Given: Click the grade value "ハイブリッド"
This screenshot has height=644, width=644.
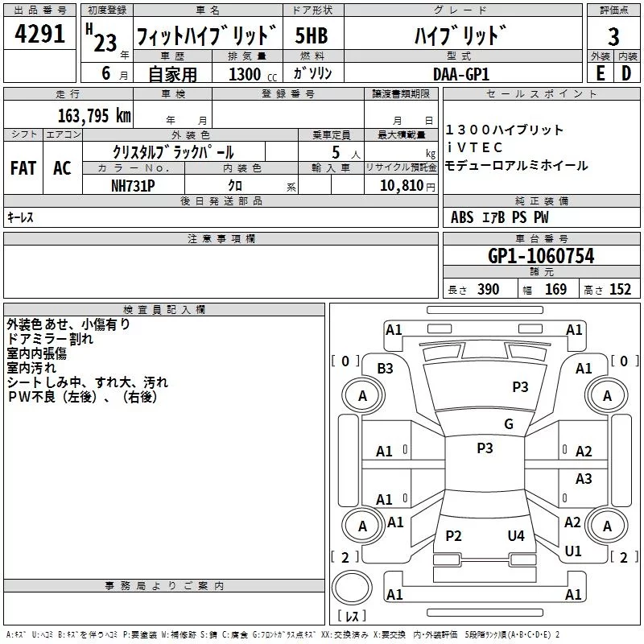Looking at the screenshot, I should [x=460, y=35].
